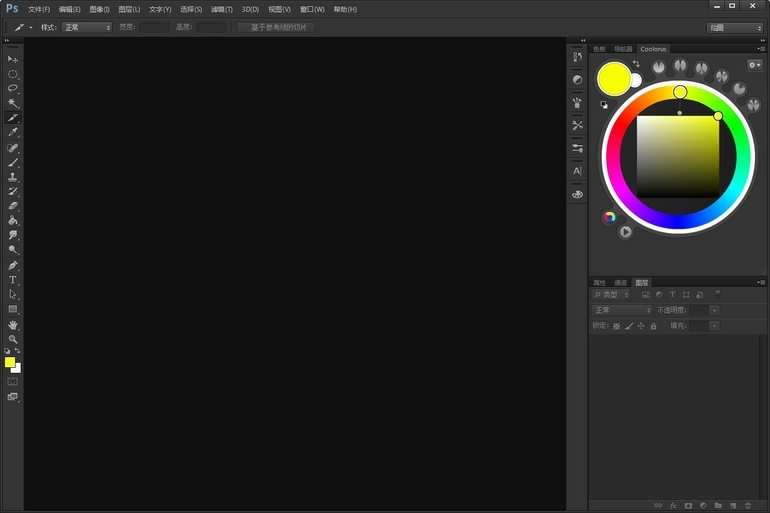Open the 窗口(W) menu
The width and height of the screenshot is (770, 513).
312,9
